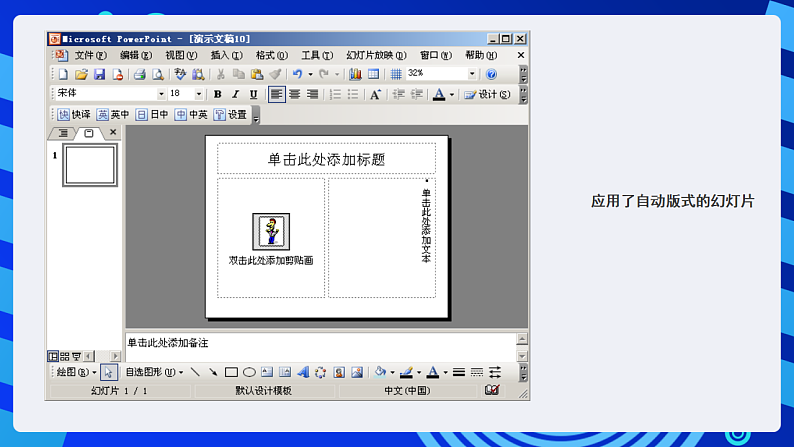Select the rectangle drawing tool

tap(231, 373)
